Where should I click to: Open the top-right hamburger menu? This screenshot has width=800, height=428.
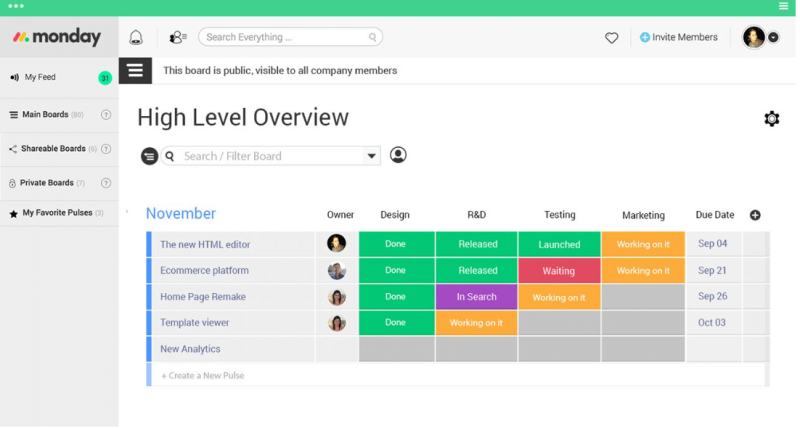pos(783,6)
